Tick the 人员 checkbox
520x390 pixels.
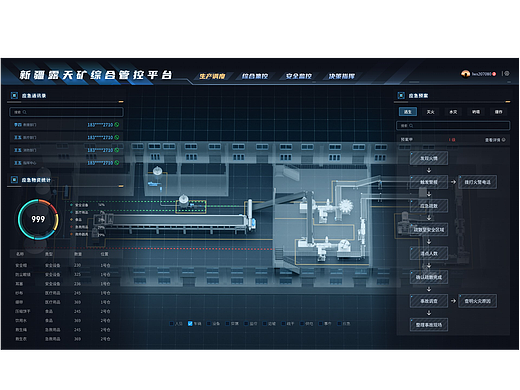pyautogui.click(x=172, y=323)
